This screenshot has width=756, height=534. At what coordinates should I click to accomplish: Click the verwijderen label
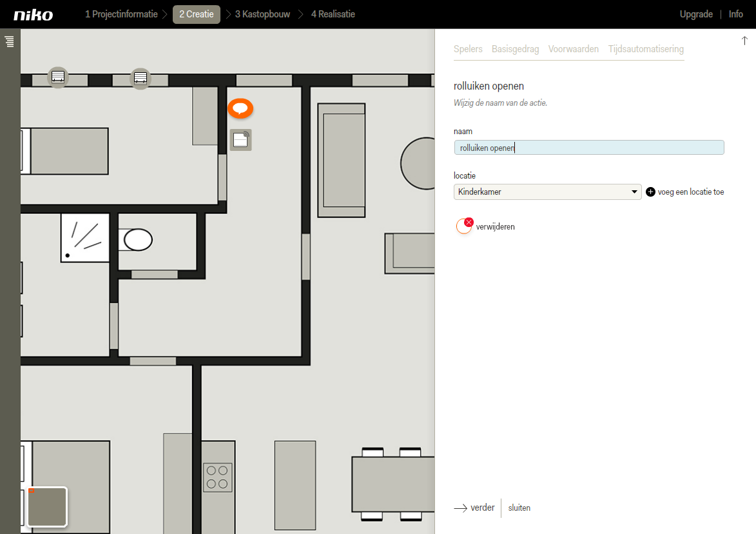[x=495, y=227]
